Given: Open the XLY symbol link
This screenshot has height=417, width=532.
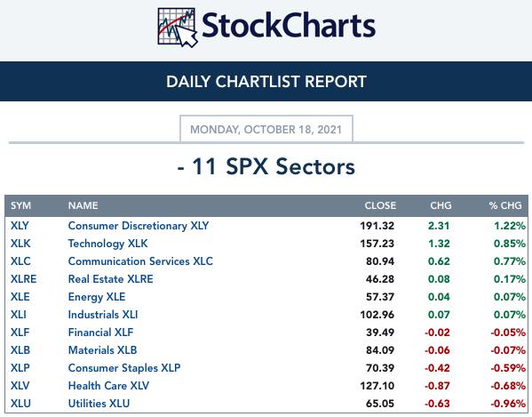Looking at the screenshot, I should pyautogui.click(x=20, y=226).
